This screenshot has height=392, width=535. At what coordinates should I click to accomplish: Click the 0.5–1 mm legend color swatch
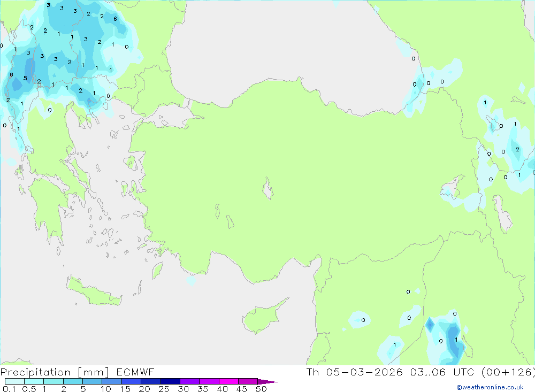click(34, 381)
